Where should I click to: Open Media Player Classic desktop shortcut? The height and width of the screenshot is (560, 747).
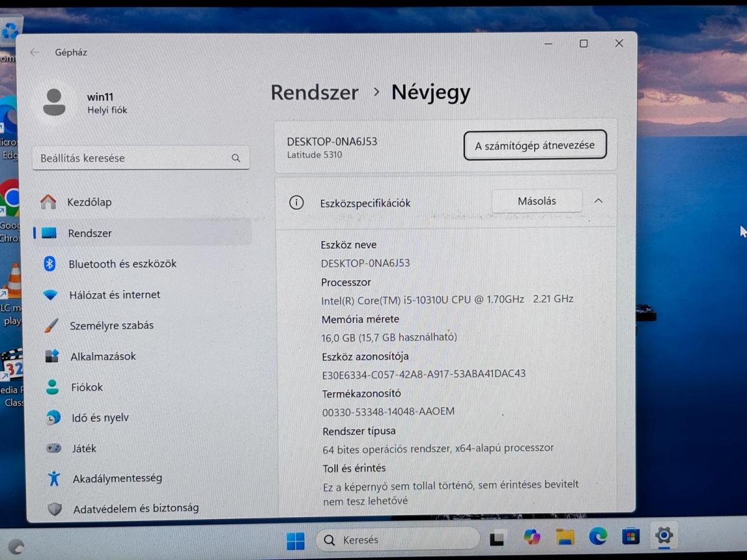[x=11, y=376]
